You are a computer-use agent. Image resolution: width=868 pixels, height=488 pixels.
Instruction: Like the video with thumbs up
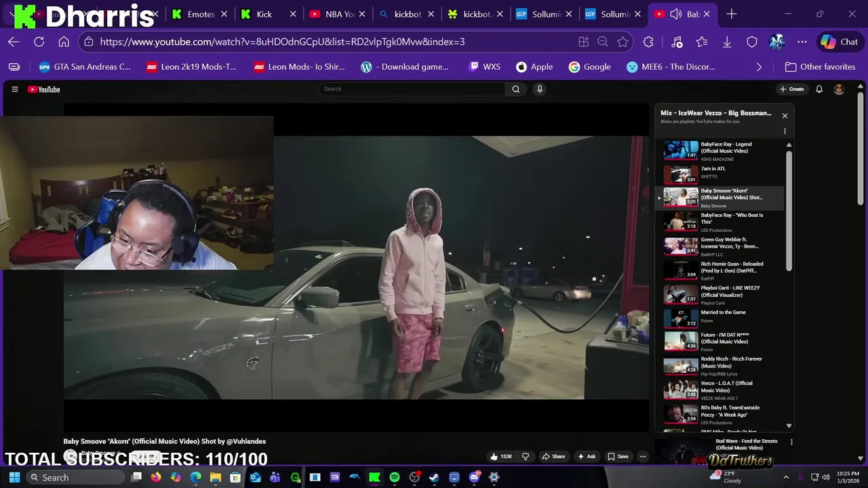pyautogui.click(x=502, y=457)
